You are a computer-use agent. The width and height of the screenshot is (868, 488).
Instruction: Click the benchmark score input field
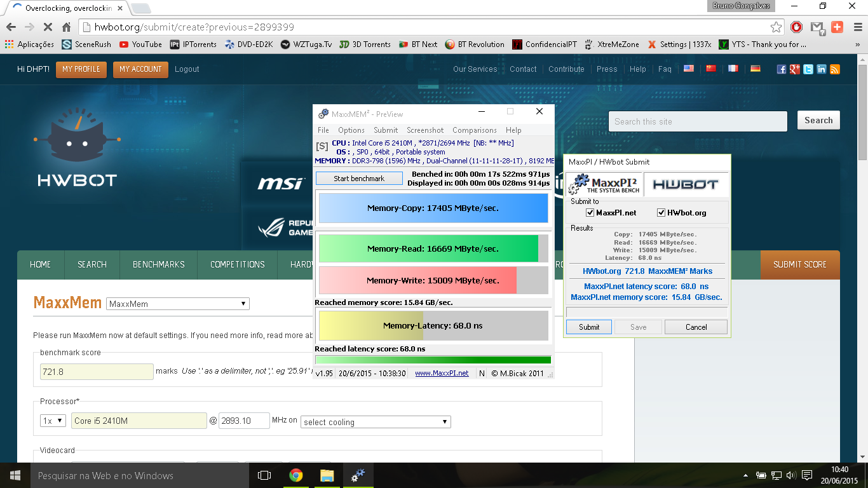point(97,372)
